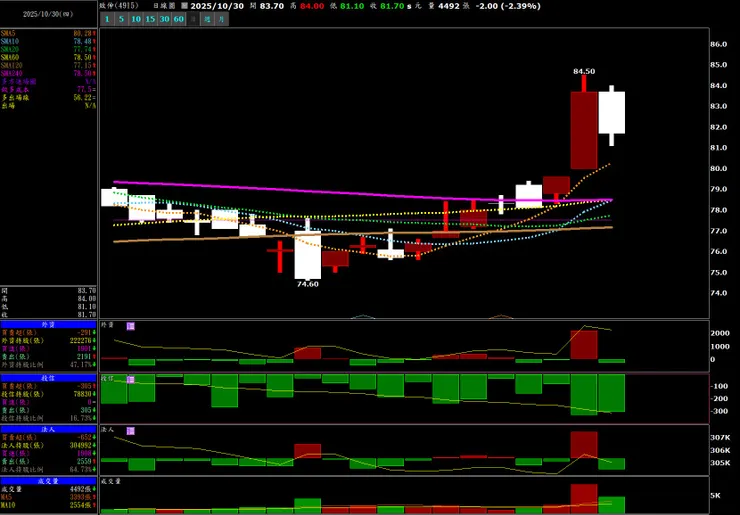The image size is (740, 515).
Task: Click the 外資持股比例 47.17% row
Action: [x=48, y=365]
